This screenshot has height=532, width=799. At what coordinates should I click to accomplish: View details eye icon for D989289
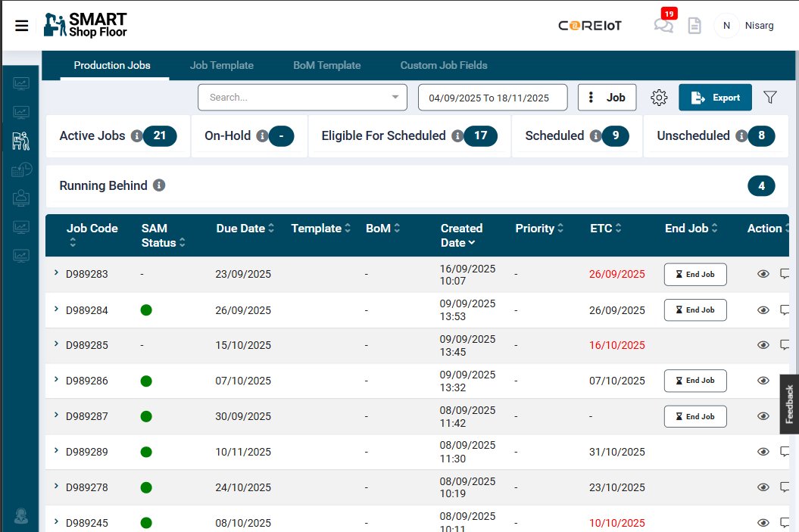(763, 452)
